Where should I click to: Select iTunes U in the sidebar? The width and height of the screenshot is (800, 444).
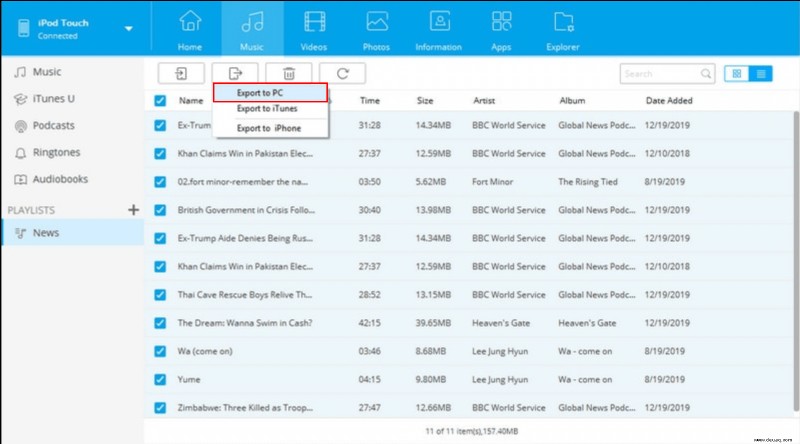point(72,98)
